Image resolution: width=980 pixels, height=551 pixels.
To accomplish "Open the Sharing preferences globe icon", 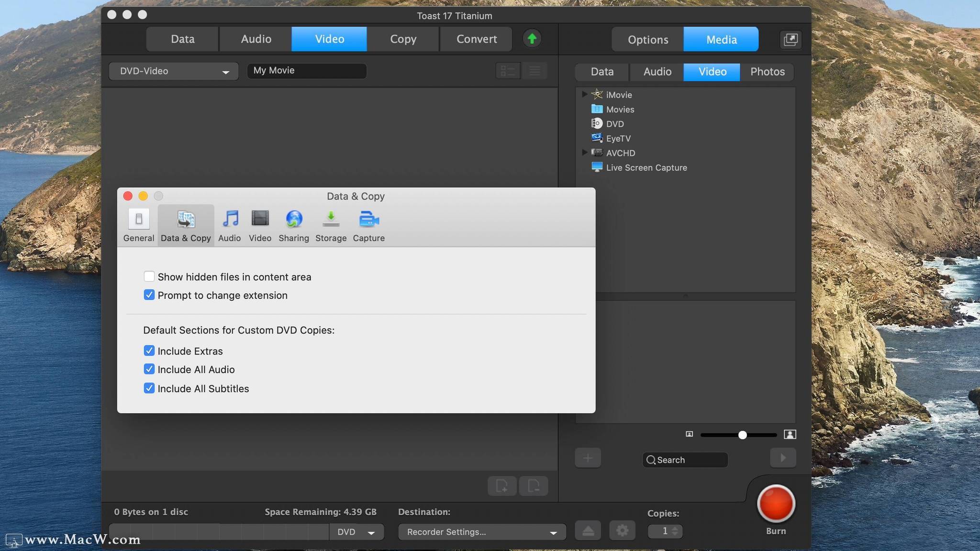I will click(293, 220).
